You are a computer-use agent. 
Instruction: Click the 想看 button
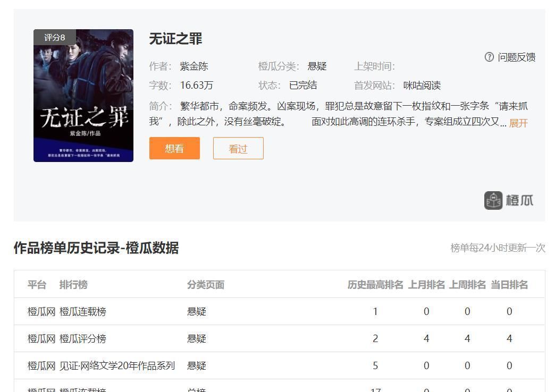[x=174, y=149]
